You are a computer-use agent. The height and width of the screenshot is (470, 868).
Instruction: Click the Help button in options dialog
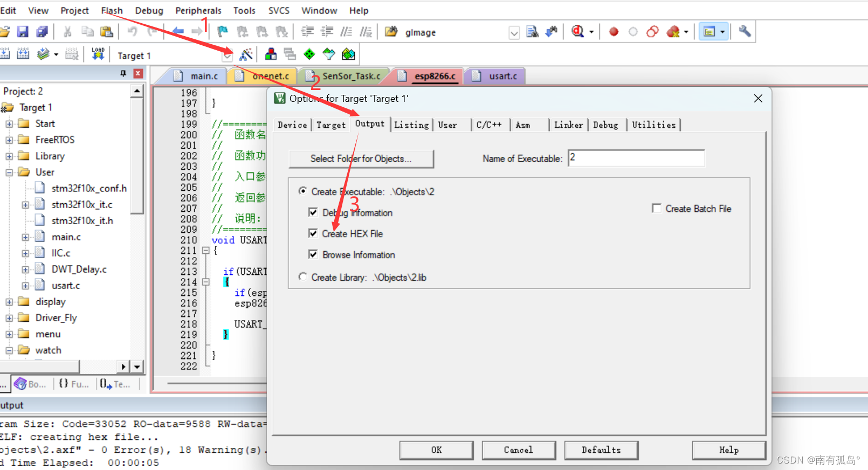(x=729, y=450)
